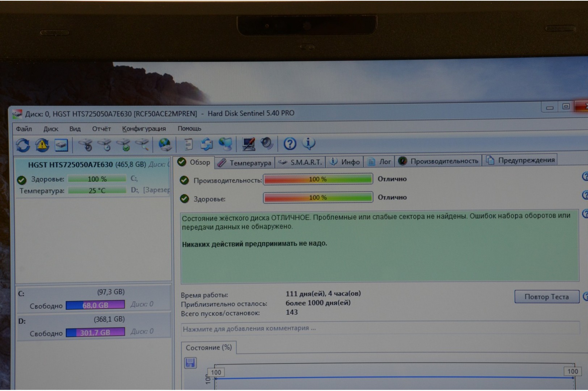Click the globe with disk icon

click(165, 144)
